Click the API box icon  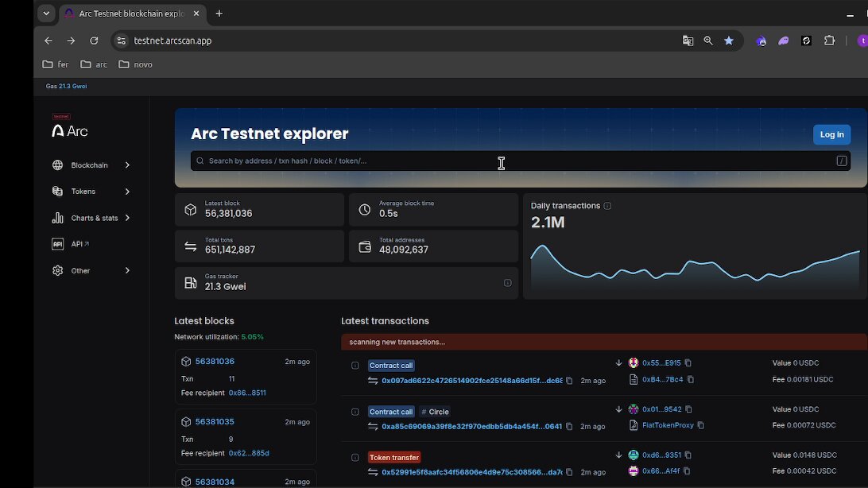(x=57, y=244)
